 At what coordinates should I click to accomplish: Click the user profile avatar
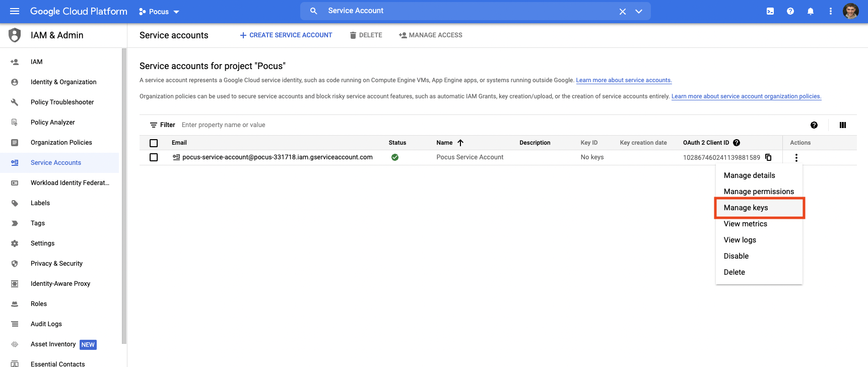(851, 11)
